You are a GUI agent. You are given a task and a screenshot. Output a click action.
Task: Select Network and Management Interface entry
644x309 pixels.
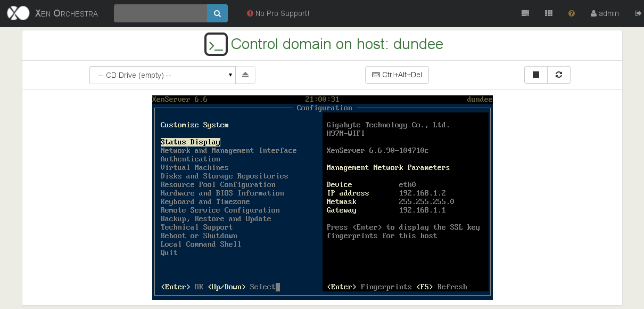click(229, 151)
